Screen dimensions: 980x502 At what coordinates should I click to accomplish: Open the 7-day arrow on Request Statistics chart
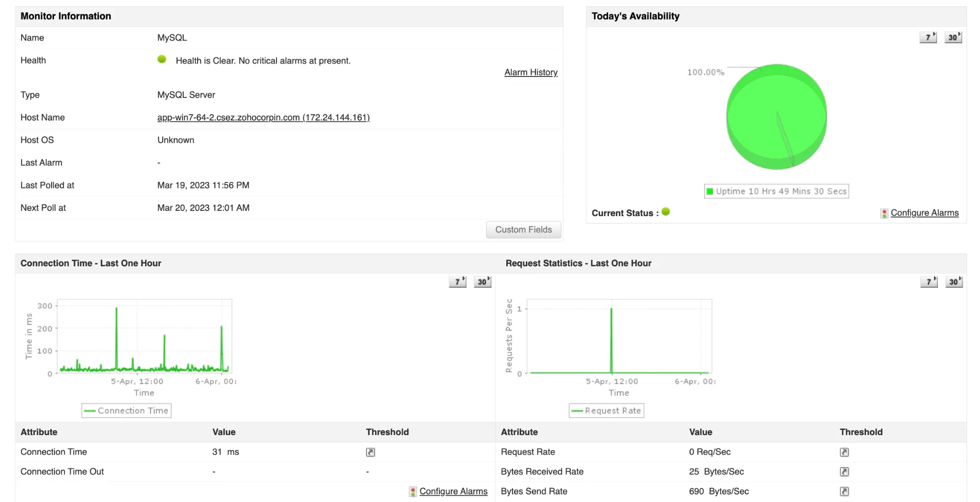click(929, 282)
